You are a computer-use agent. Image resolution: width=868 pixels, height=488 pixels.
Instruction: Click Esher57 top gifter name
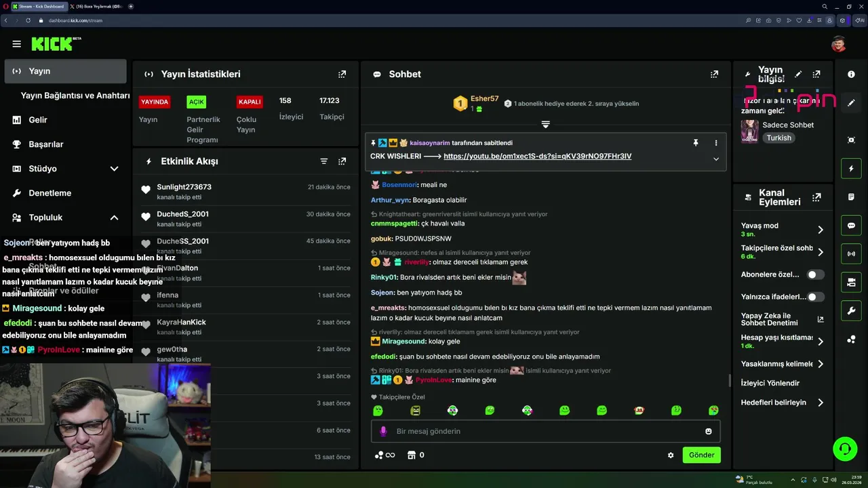click(484, 99)
